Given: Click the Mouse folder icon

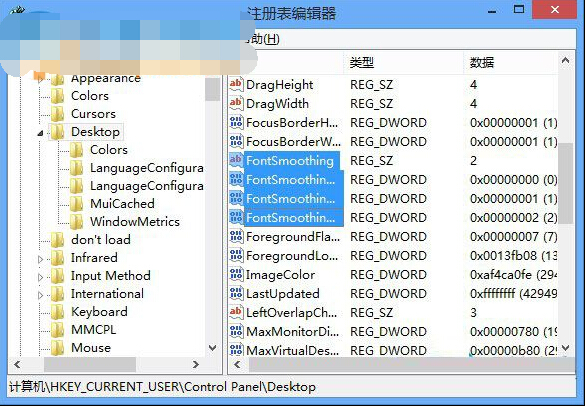Looking at the screenshot, I should point(58,348).
